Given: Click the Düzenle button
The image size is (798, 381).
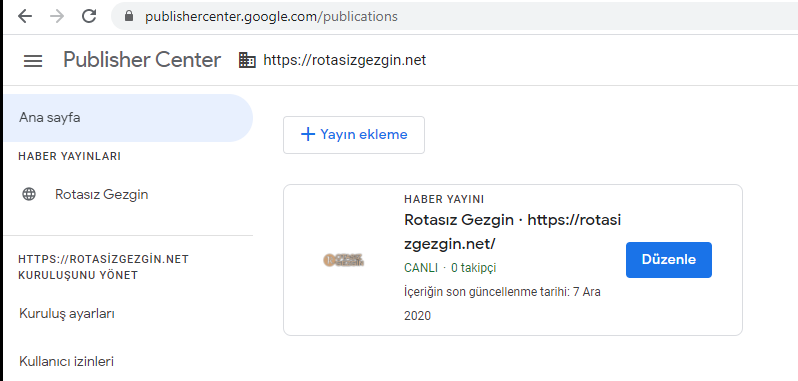Looking at the screenshot, I should [x=669, y=259].
